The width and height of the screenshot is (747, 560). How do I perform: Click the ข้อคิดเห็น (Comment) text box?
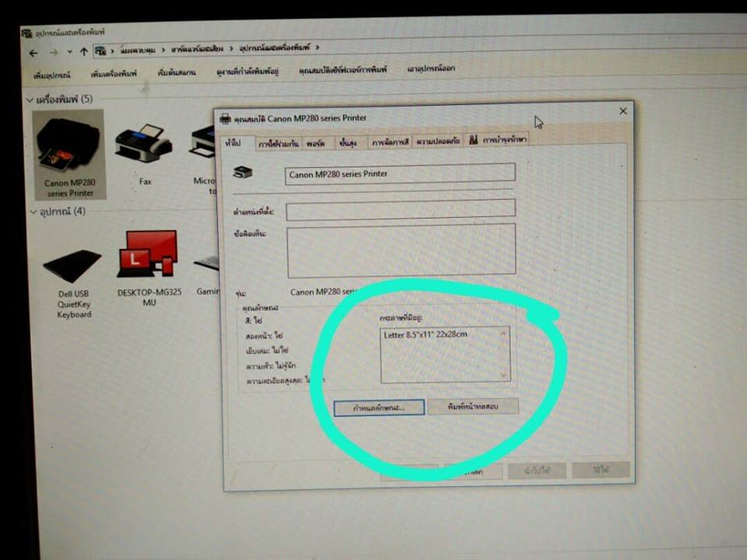(402, 250)
